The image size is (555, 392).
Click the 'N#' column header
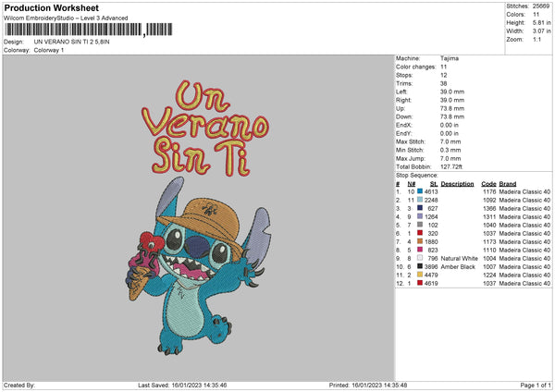tap(412, 184)
